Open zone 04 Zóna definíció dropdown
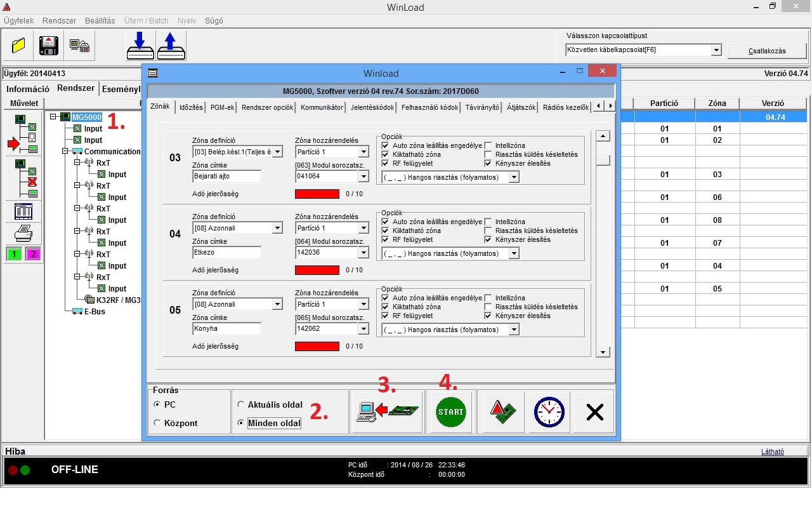 (277, 228)
